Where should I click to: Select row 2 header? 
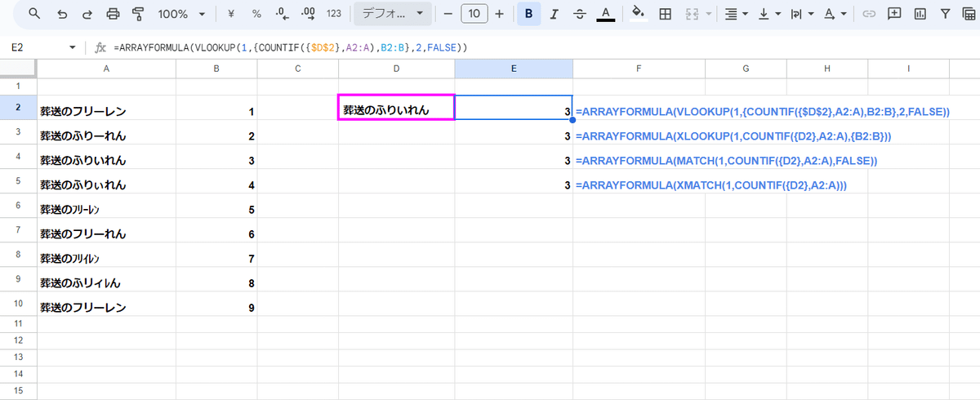click(18, 108)
